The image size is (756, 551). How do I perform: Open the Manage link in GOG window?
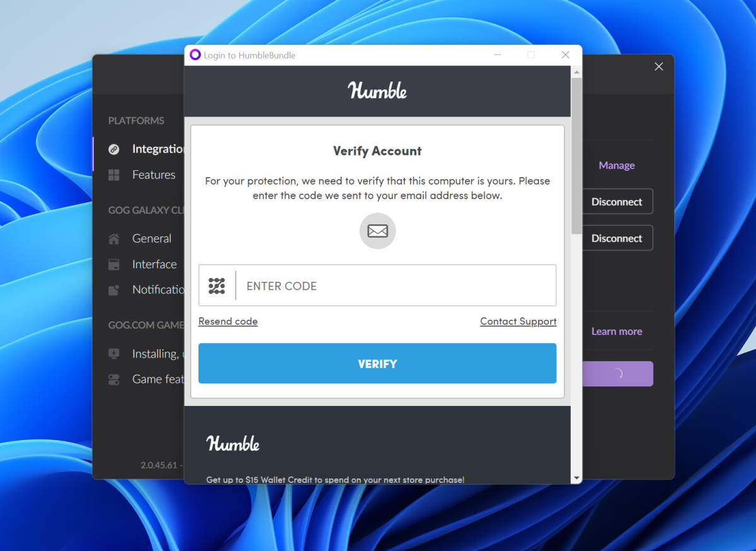tap(617, 165)
